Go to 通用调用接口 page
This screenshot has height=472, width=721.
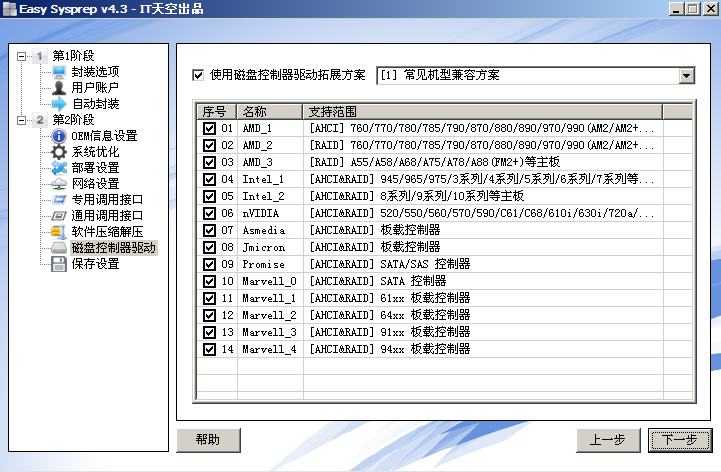pos(107,216)
